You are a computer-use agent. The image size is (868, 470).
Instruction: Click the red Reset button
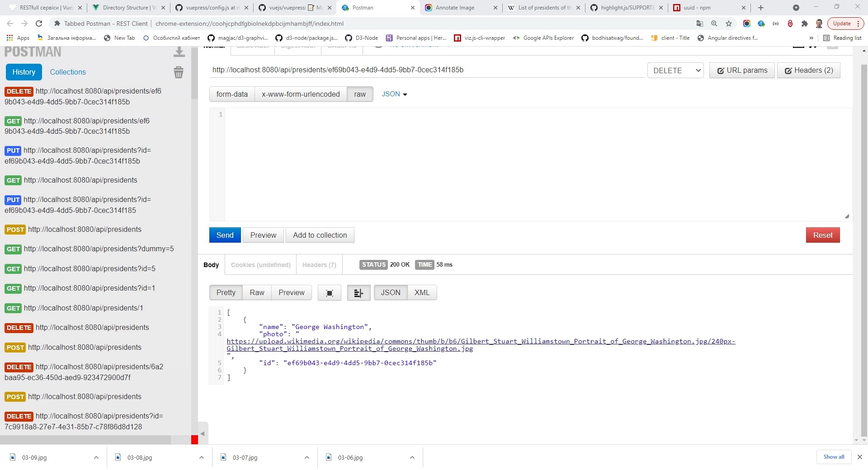pos(822,235)
